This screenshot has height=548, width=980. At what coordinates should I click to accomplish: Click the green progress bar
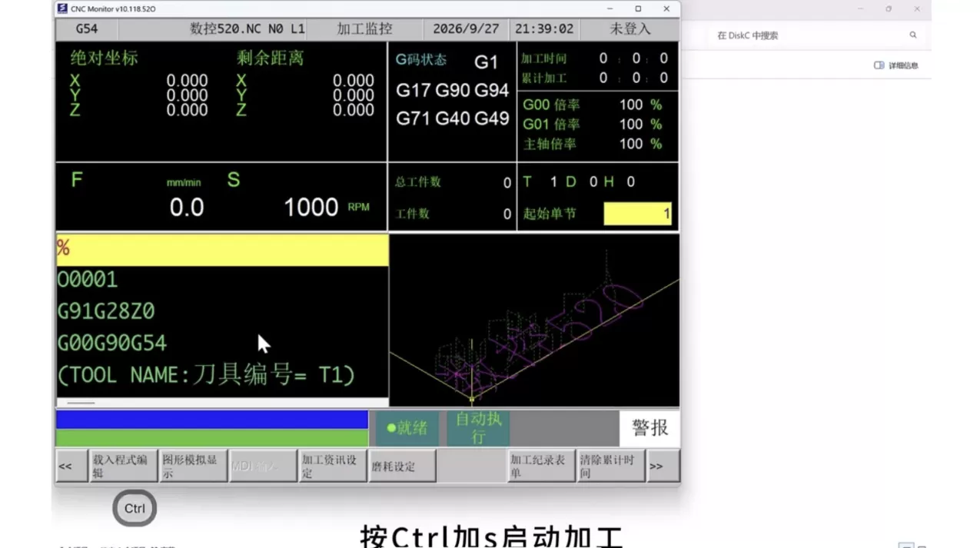212,438
